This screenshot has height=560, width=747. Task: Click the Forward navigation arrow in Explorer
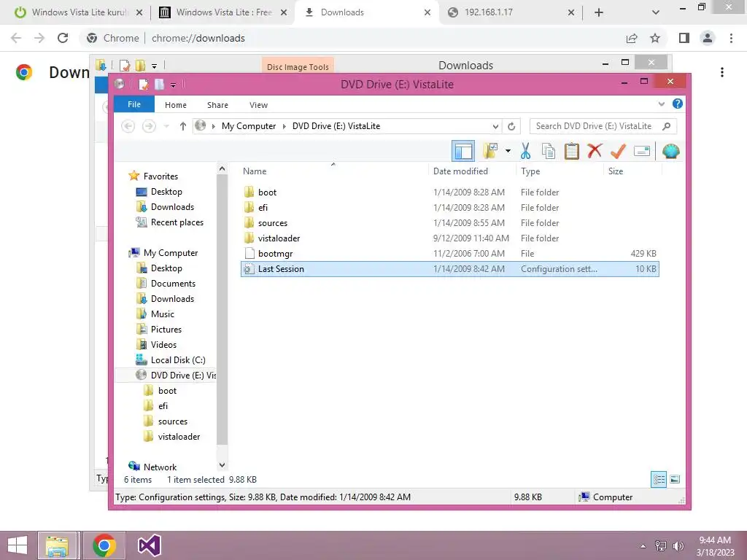click(x=149, y=126)
